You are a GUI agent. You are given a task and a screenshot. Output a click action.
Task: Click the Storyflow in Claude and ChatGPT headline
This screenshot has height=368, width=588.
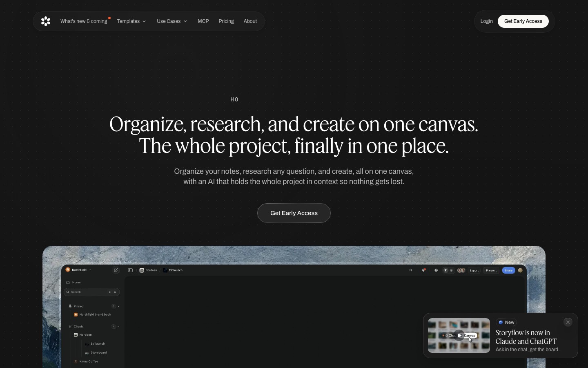tap(526, 337)
